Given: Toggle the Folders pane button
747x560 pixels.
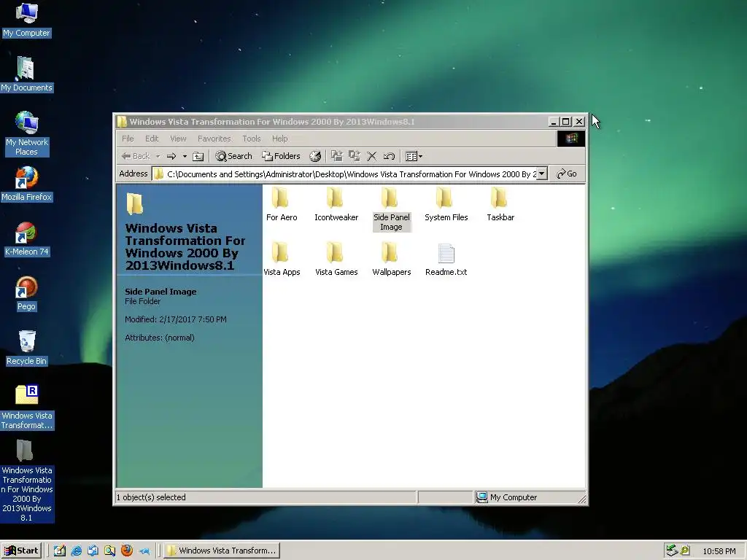Looking at the screenshot, I should (x=281, y=156).
